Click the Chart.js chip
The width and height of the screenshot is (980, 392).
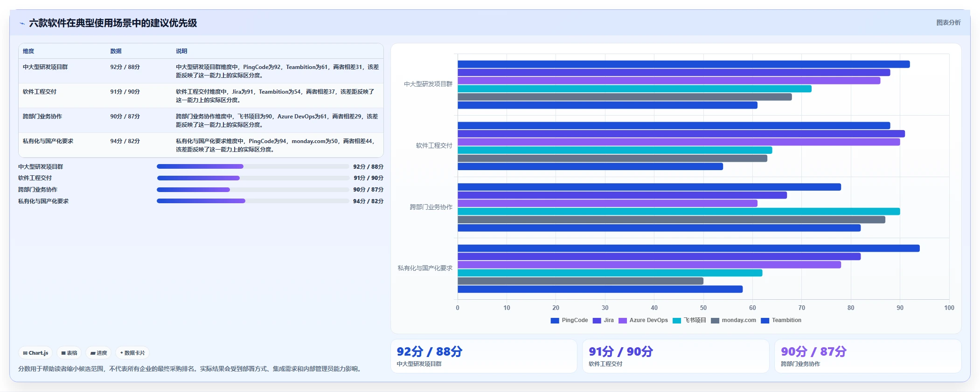pos(35,353)
